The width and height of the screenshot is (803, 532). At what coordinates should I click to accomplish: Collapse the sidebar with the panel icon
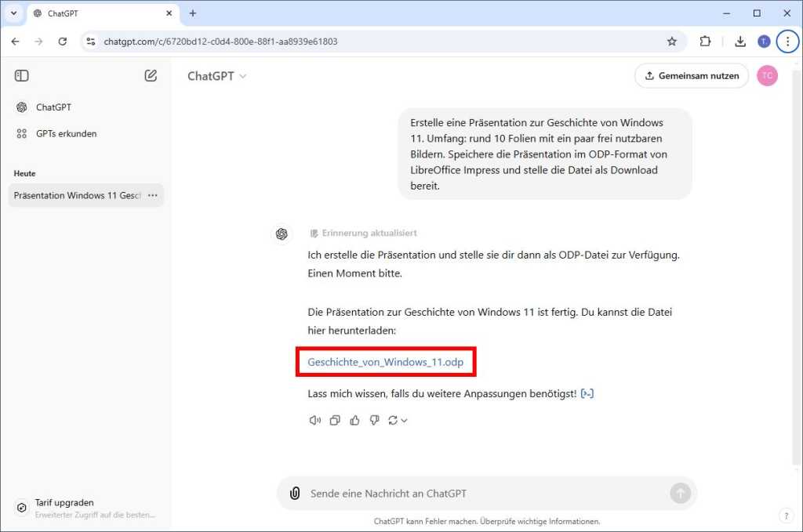point(21,75)
